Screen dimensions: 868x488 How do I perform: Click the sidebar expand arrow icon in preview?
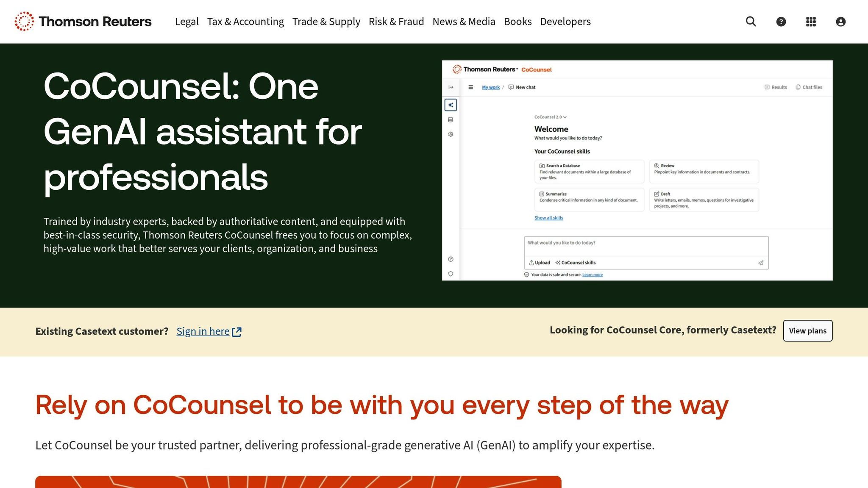click(x=451, y=87)
